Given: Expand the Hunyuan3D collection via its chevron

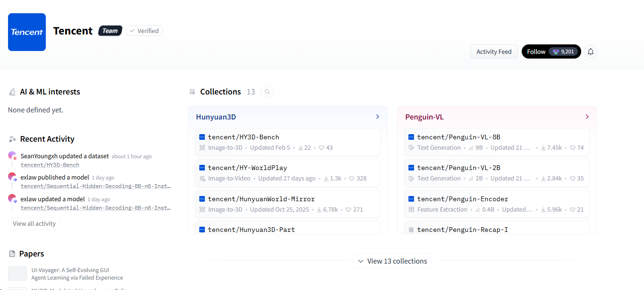Looking at the screenshot, I should (x=377, y=117).
